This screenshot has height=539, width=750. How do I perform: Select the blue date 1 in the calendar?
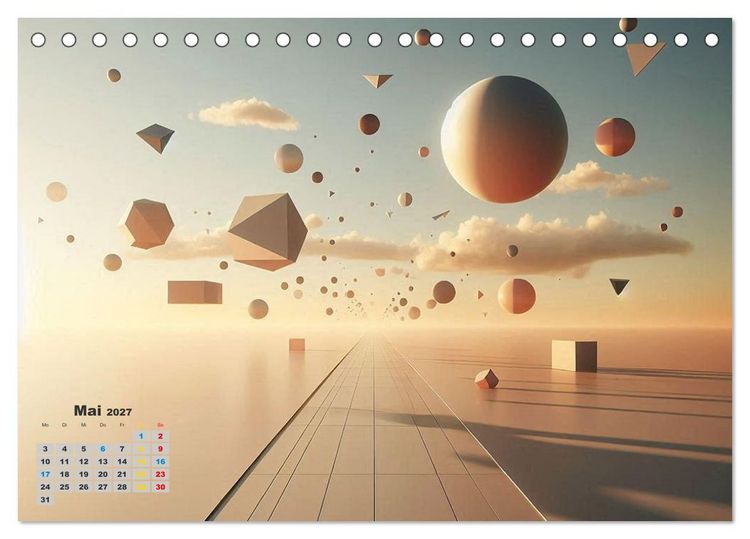[x=141, y=436]
